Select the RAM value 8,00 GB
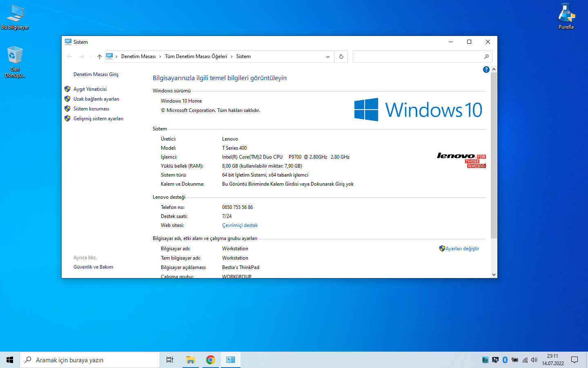588x368 pixels. 230,166
